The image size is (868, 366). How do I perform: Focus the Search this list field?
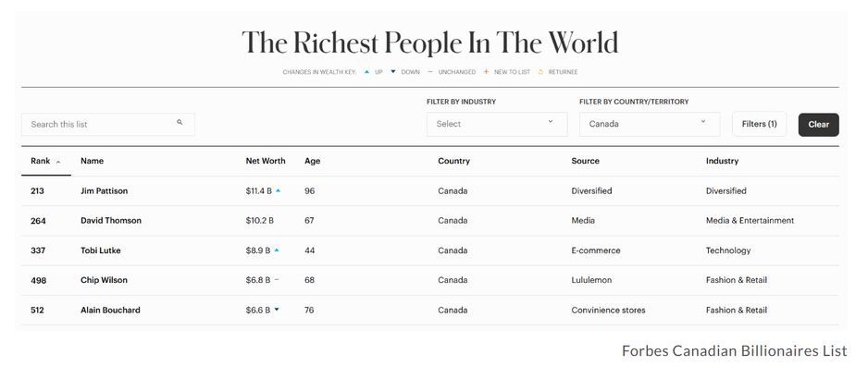click(108, 125)
